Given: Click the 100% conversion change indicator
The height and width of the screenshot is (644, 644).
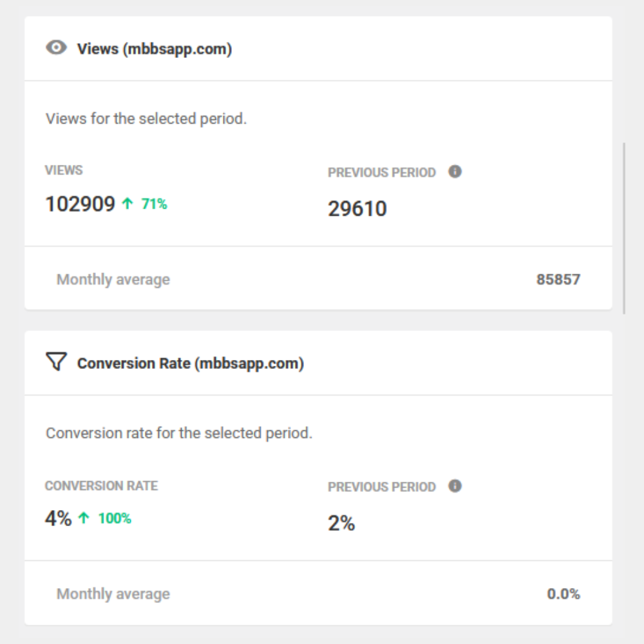Looking at the screenshot, I should 115,518.
